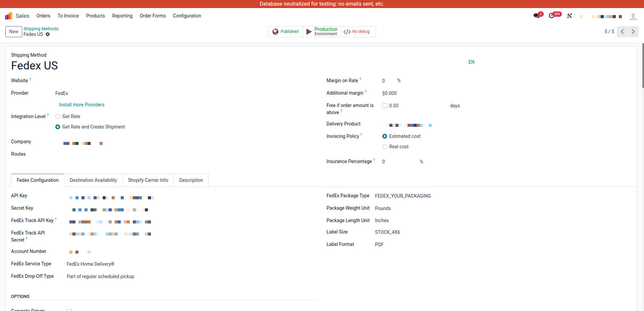Screen dimensions: 644x311
Task: Select Get Rate and Create Shipment
Action: click(x=58, y=127)
